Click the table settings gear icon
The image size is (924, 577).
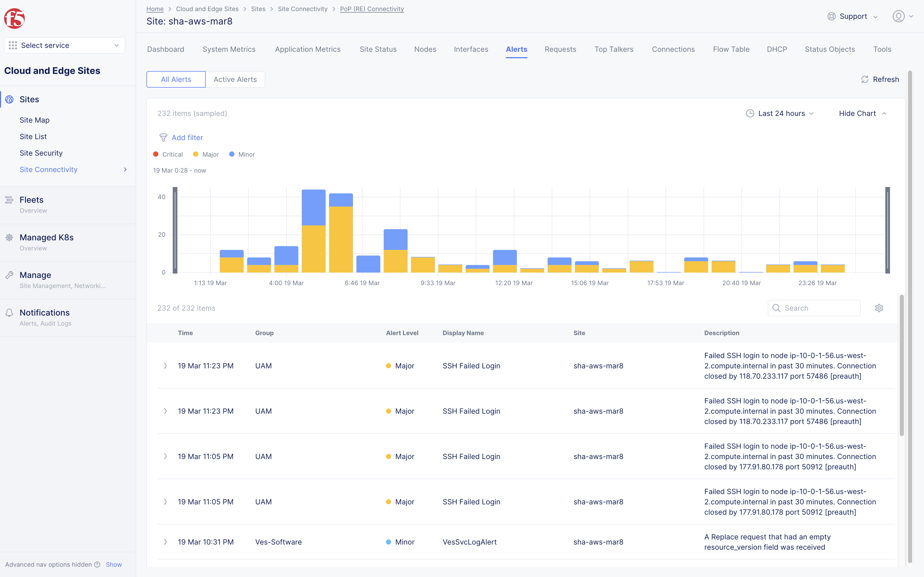[879, 308]
